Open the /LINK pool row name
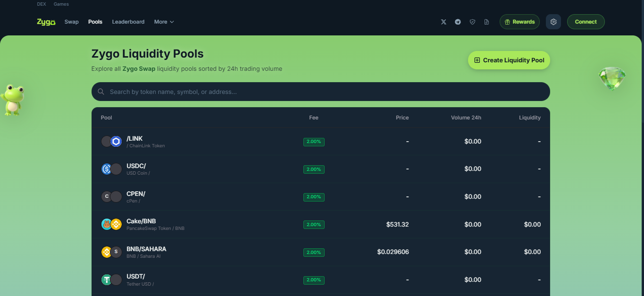 pos(134,138)
